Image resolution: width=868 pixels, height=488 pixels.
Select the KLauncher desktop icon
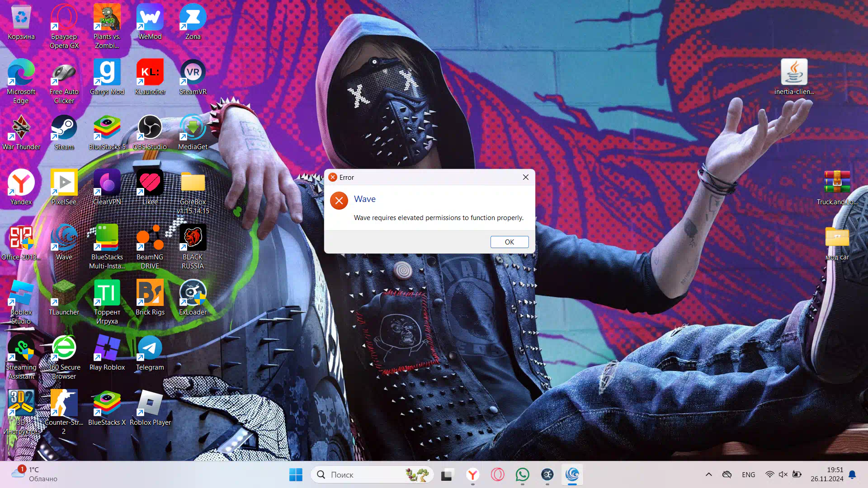(150, 77)
